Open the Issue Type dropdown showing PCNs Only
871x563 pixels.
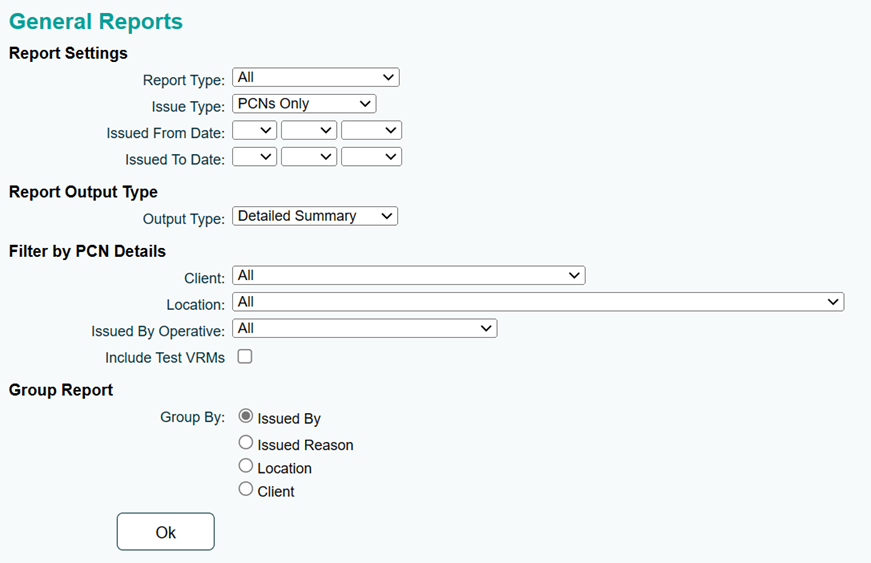(x=304, y=104)
